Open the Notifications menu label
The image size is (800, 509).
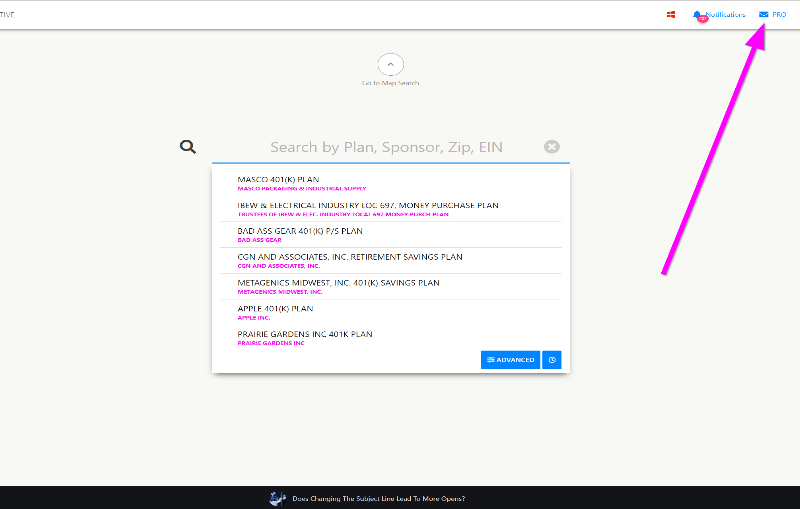725,15
